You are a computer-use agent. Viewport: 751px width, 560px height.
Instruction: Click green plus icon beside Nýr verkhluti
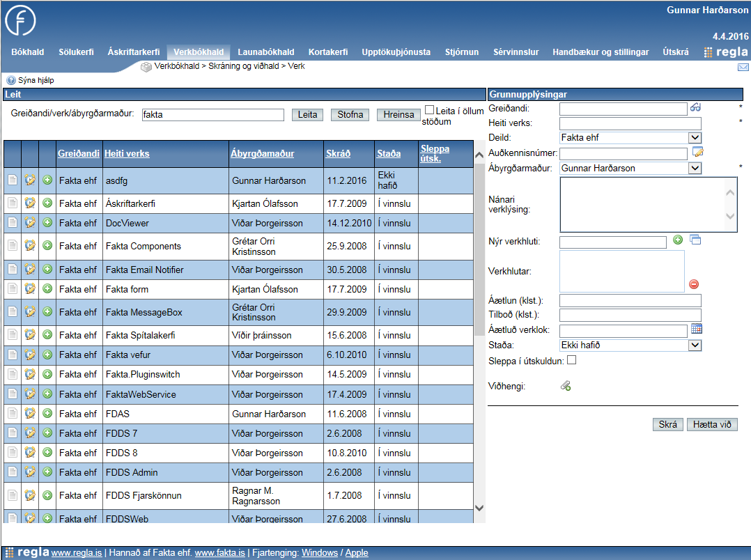coord(678,240)
